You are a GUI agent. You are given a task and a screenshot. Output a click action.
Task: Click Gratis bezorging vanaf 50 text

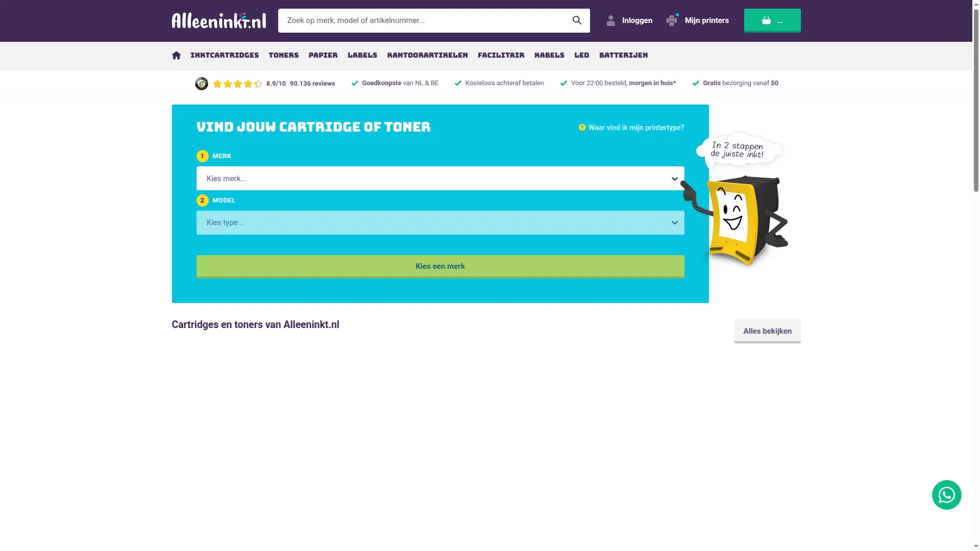(741, 83)
